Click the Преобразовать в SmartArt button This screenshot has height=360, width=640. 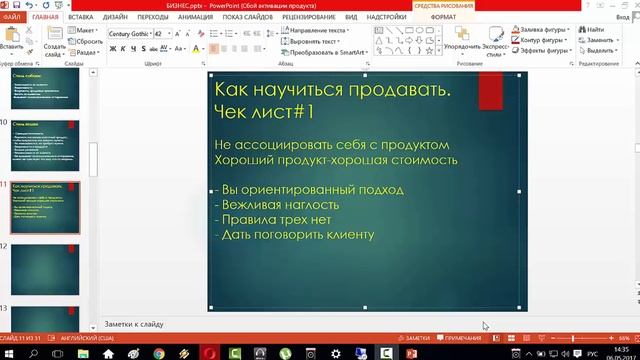[324, 52]
